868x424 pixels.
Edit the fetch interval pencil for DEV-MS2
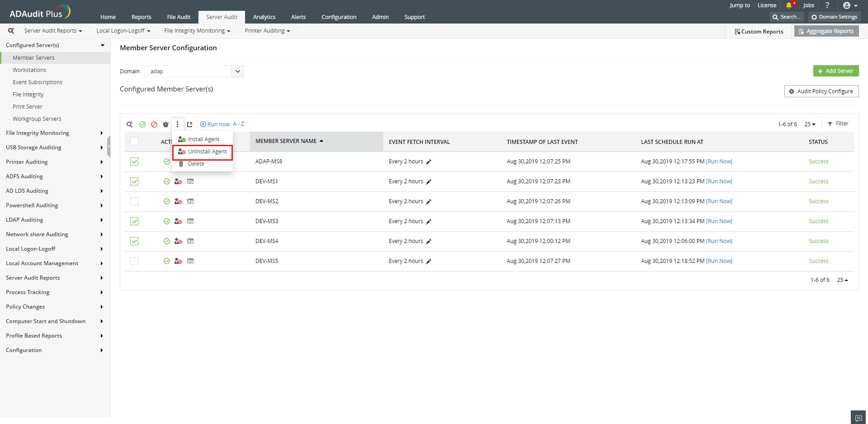(429, 202)
